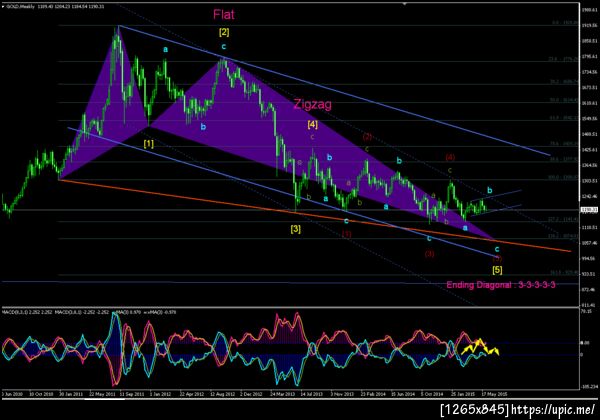Click the yellow "[3]" wave label
The image size is (600, 420).
tap(295, 229)
